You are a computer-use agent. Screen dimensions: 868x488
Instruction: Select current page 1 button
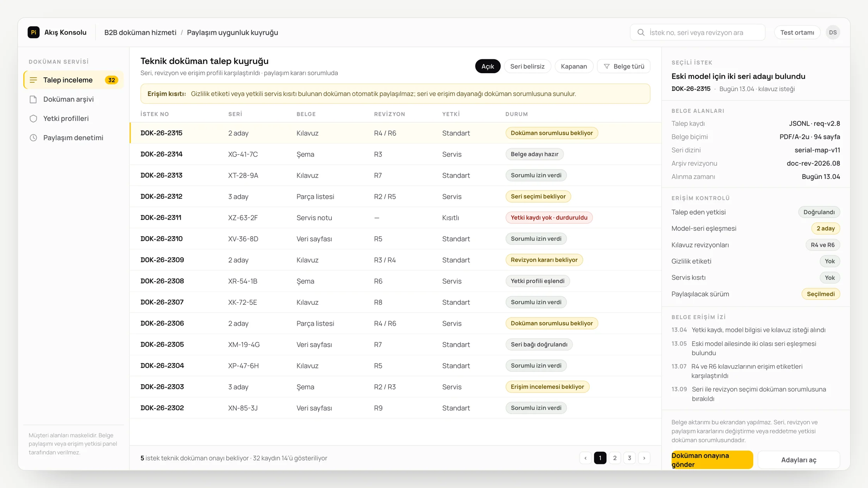(x=600, y=458)
